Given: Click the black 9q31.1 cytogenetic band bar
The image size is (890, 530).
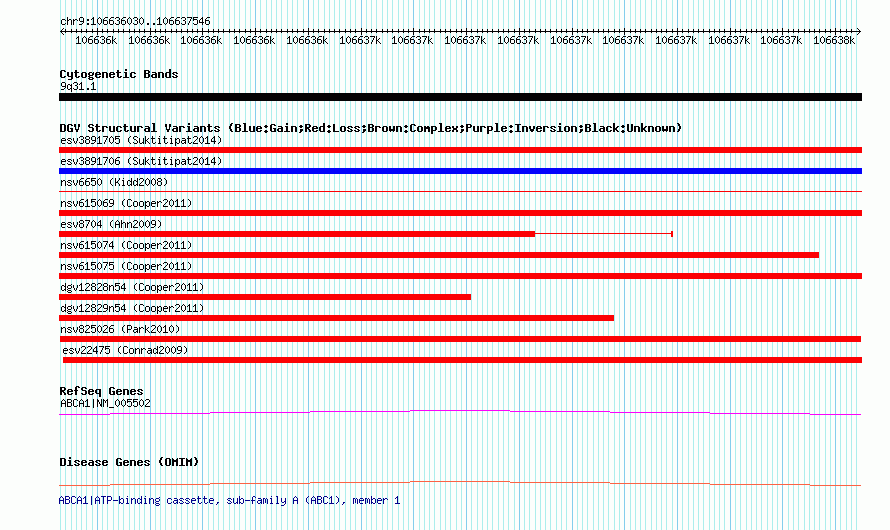Looking at the screenshot, I should tap(460, 97).
